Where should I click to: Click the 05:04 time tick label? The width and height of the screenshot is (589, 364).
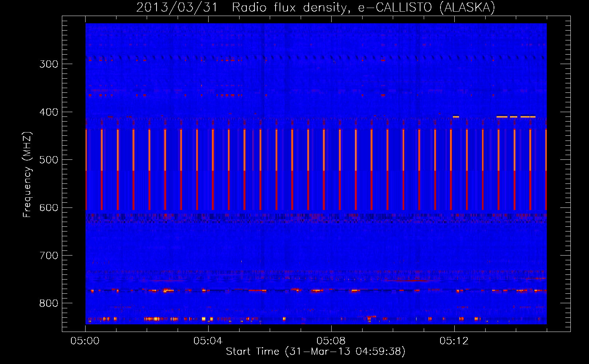208,341
